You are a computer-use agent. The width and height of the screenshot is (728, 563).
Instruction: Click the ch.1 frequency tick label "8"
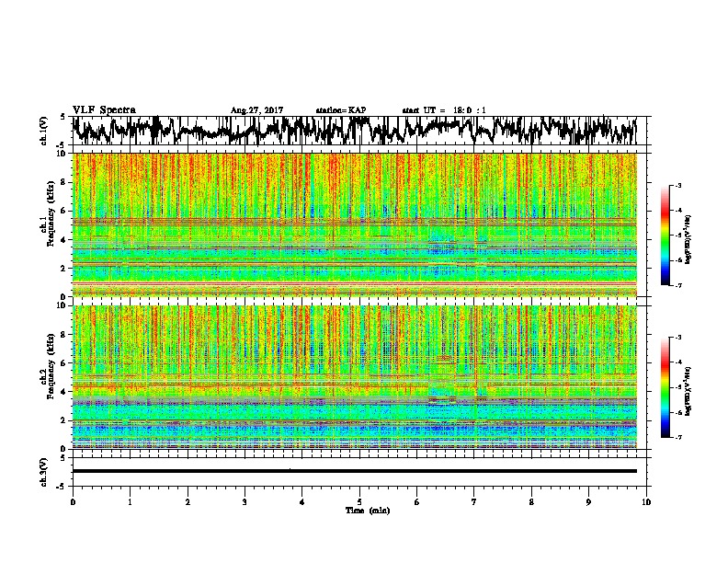coord(64,182)
